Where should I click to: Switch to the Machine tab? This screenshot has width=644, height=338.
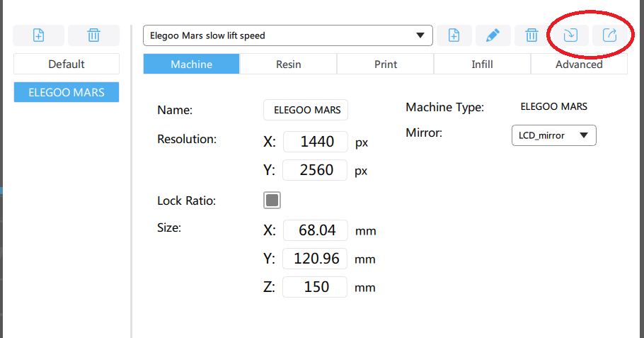191,64
